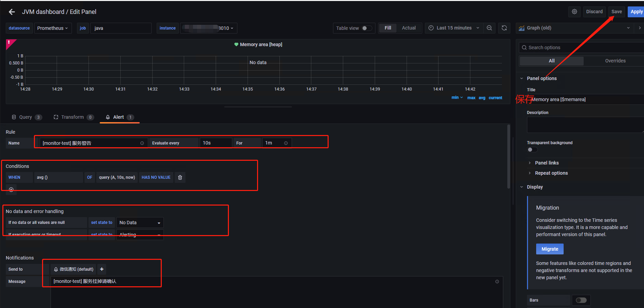Screen dimensions: 644x308
Task: Click info icon next to For value
Action: click(x=286, y=143)
